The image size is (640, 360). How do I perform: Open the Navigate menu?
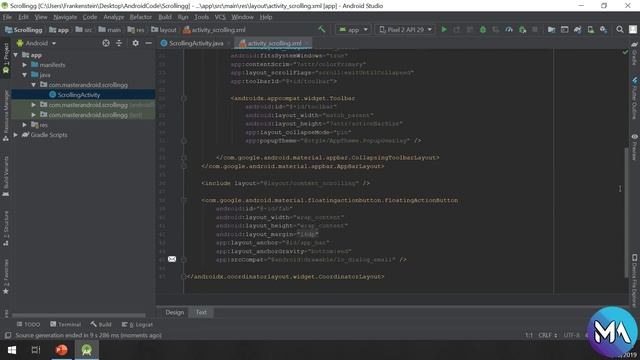pyautogui.click(x=65, y=17)
